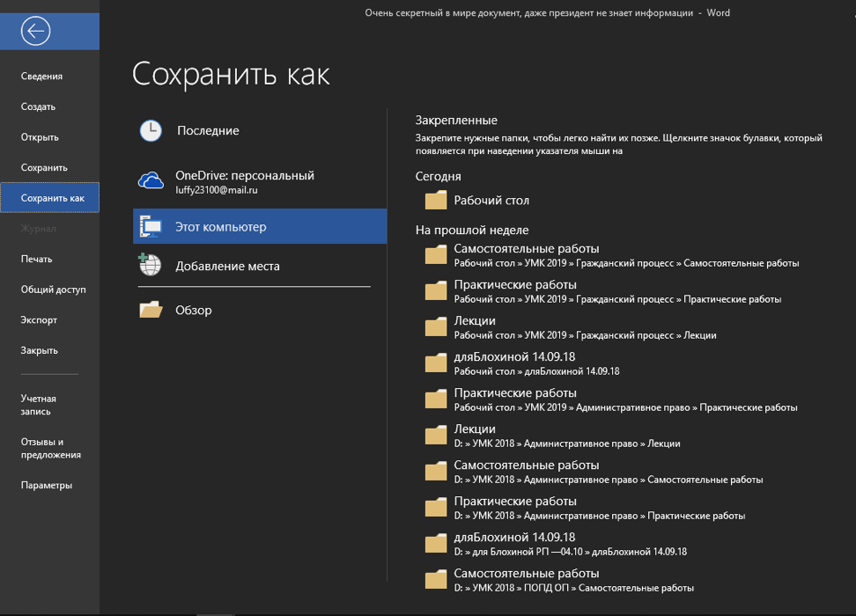This screenshot has height=616, width=856.
Task: Click path 'D: » УМК 2018 » Административное право » Лекции'
Action: tap(567, 444)
